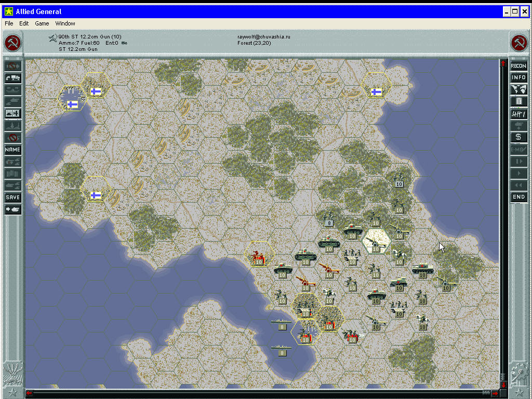Viewport: 532px width, 399px height.
Task: Click the RECON button
Action: pos(518,66)
